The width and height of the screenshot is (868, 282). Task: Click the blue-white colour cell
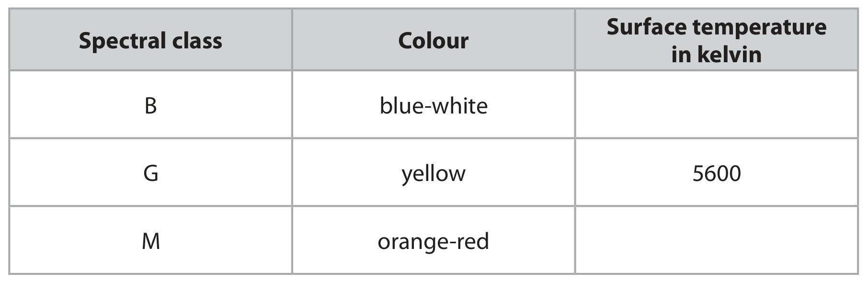pos(434,105)
